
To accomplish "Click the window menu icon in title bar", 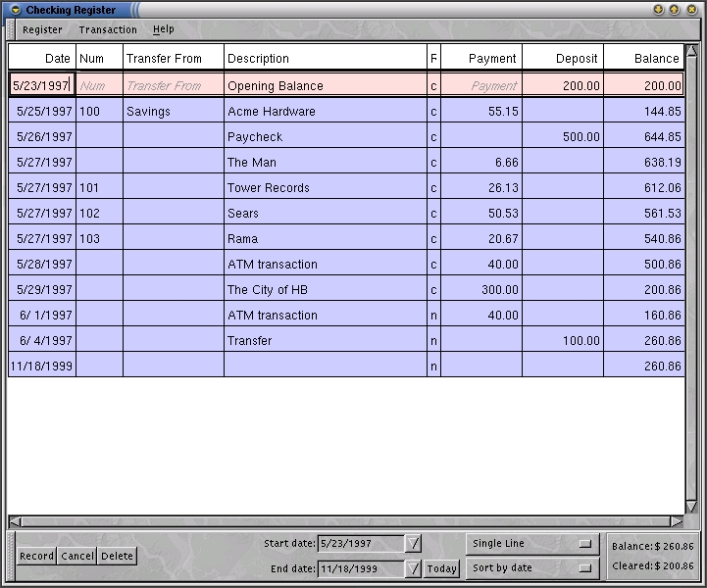I will click(x=14, y=10).
